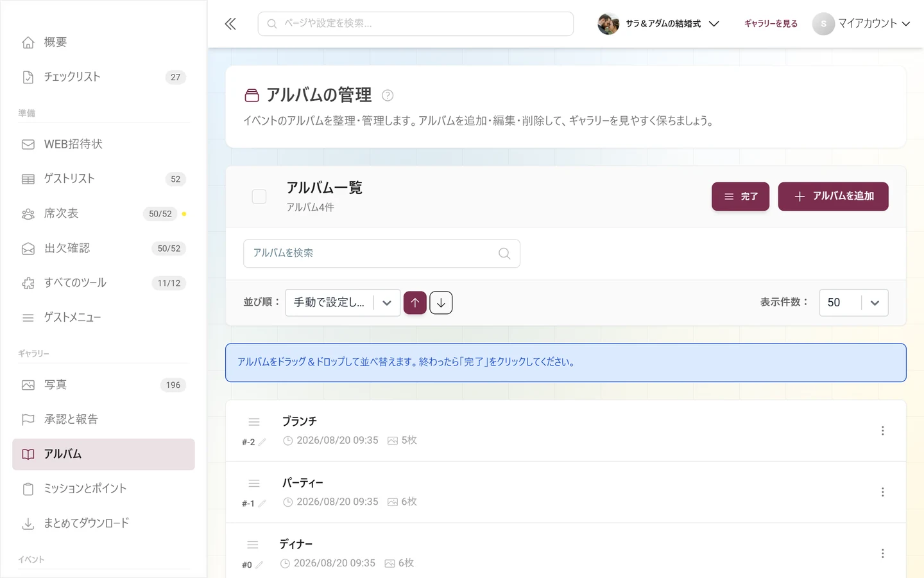Click the puzzle icon beside すべてのツール
This screenshot has height=578, width=924.
[x=28, y=283]
